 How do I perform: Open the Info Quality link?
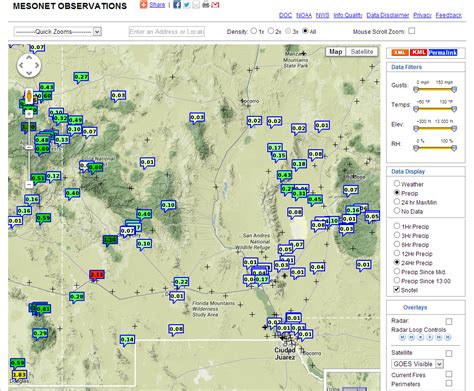point(348,15)
